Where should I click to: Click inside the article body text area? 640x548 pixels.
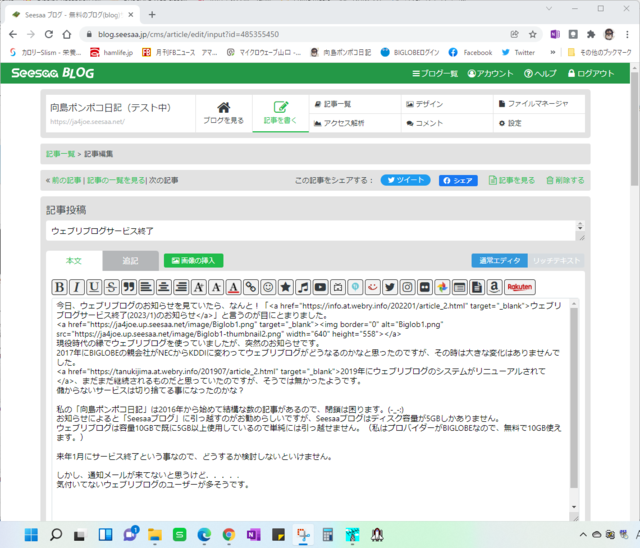point(311,409)
